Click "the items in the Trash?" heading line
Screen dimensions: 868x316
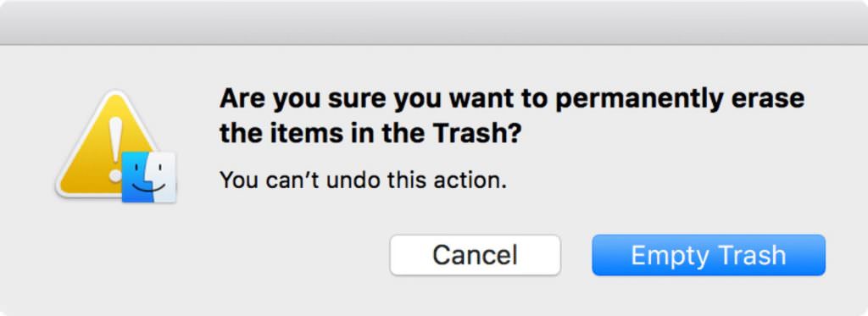[371, 133]
